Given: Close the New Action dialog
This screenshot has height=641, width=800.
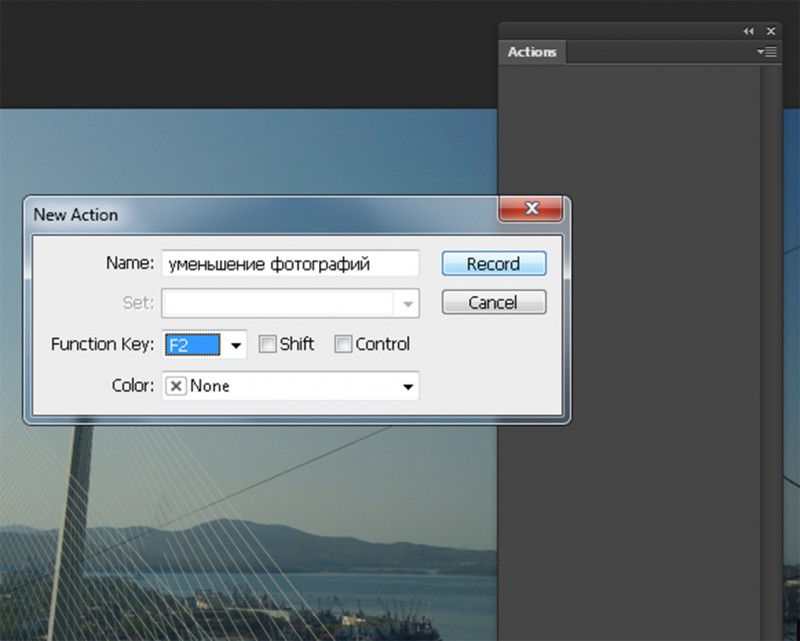Looking at the screenshot, I should [x=531, y=209].
